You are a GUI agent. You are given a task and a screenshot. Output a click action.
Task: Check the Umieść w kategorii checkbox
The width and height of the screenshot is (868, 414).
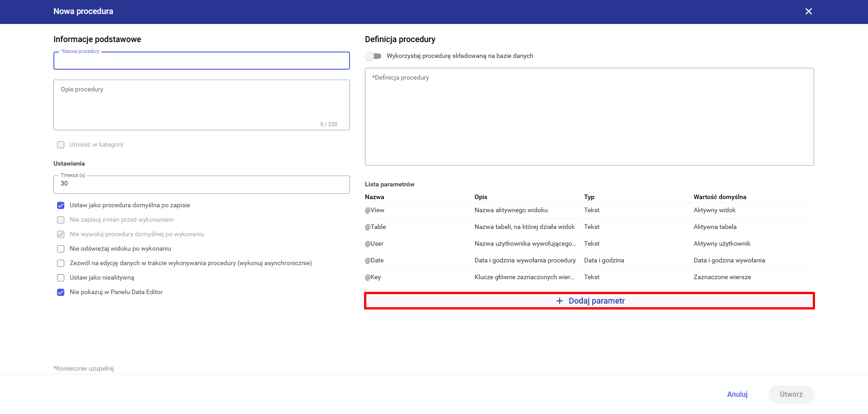[61, 145]
